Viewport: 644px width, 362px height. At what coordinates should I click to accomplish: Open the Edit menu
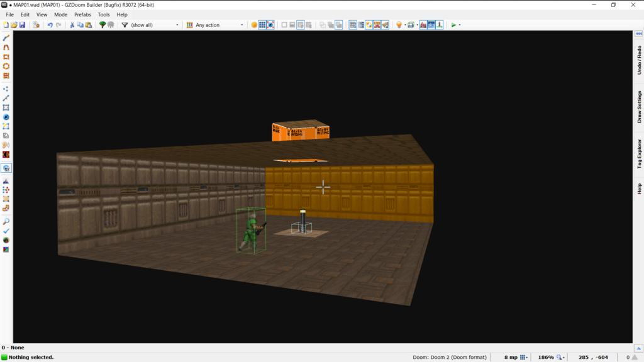pyautogui.click(x=25, y=14)
